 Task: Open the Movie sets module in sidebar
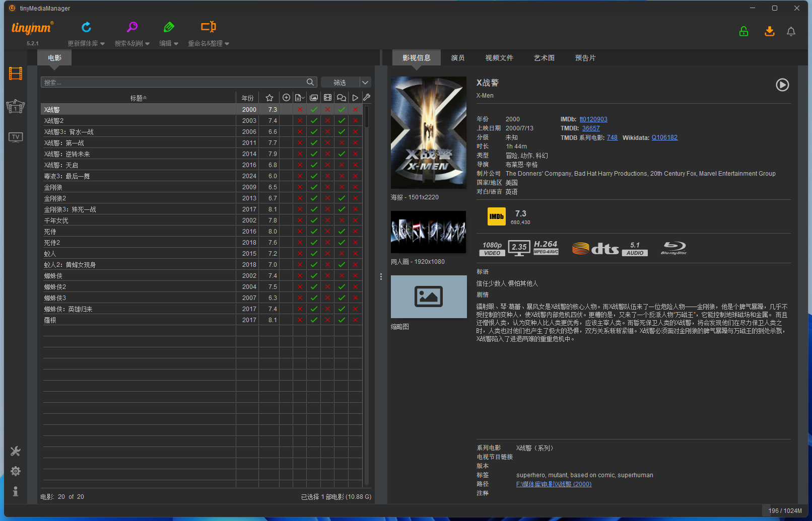16,106
